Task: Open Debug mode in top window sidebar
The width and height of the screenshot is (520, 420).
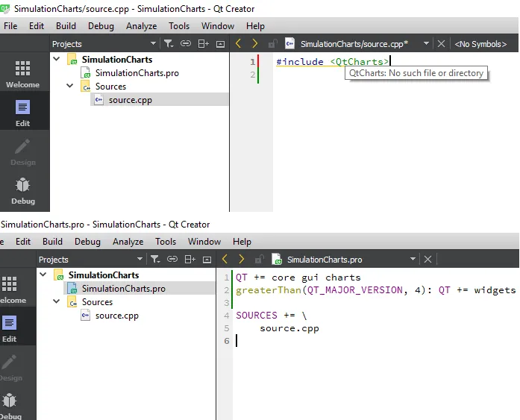Action: click(22, 191)
